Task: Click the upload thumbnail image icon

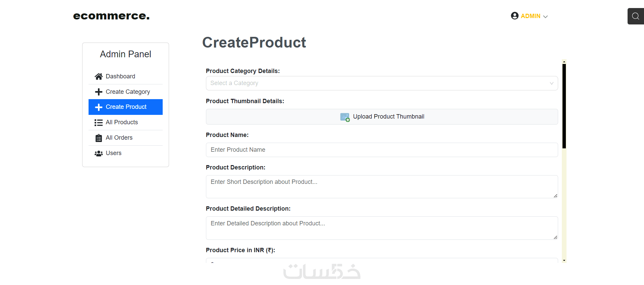Action: [x=345, y=117]
